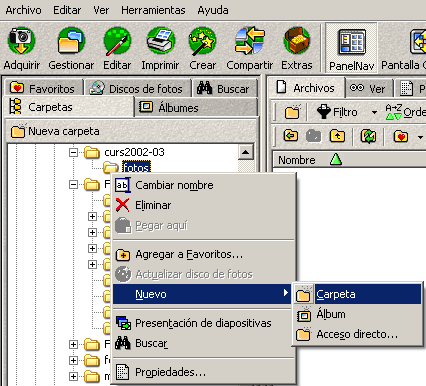The height and width of the screenshot is (386, 426).
Task: Open the favorites heart dropdown arrow
Action: pyautogui.click(x=420, y=137)
